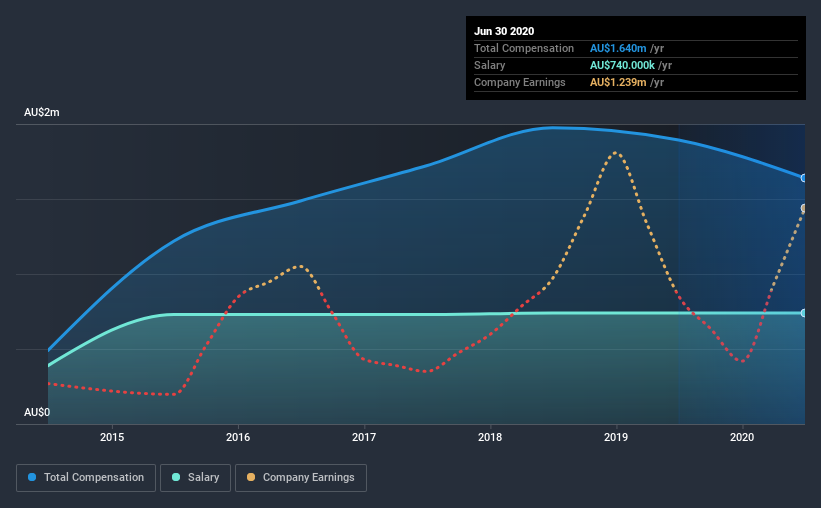Screen dimensions: 821x508
Task: Click the Company Earnings endpoint marker on chart
Action: click(x=804, y=208)
